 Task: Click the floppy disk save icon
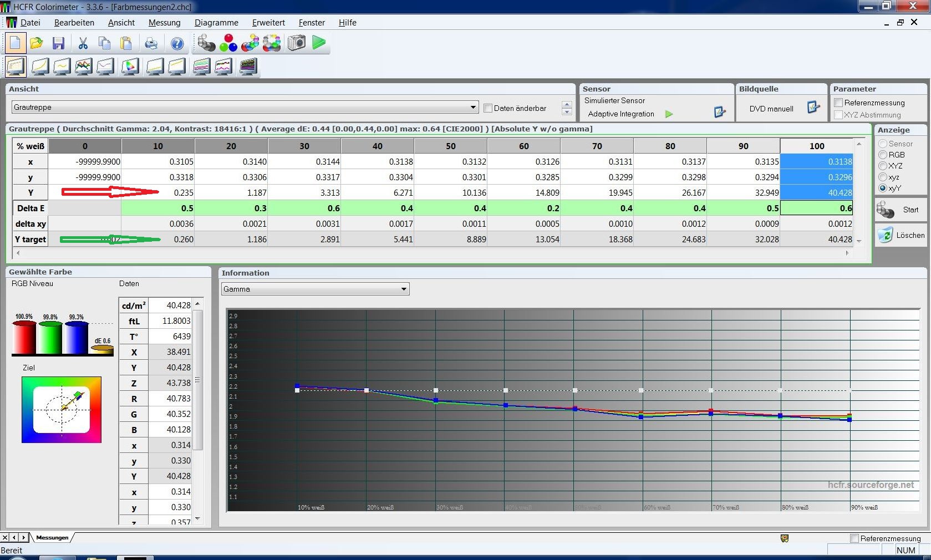click(58, 43)
